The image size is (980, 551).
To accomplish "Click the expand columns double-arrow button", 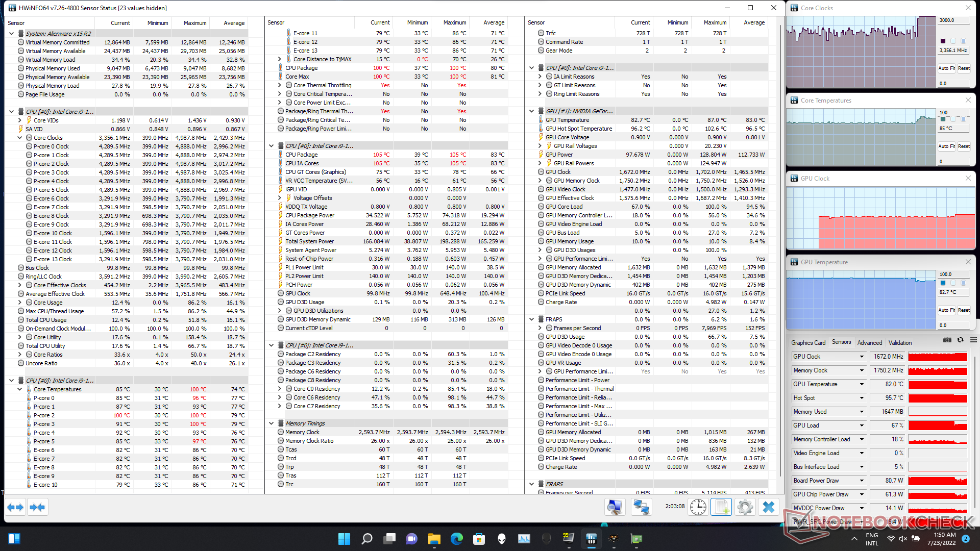I will [x=15, y=507].
